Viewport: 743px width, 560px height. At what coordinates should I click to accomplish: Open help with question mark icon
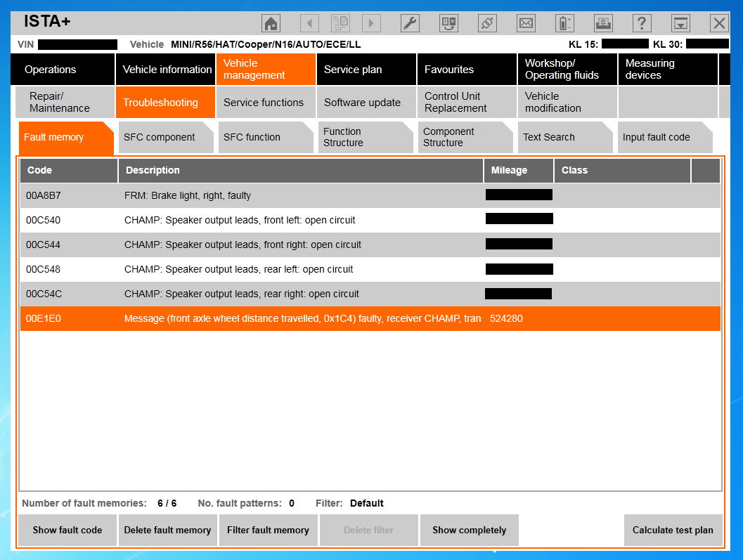[x=642, y=23]
